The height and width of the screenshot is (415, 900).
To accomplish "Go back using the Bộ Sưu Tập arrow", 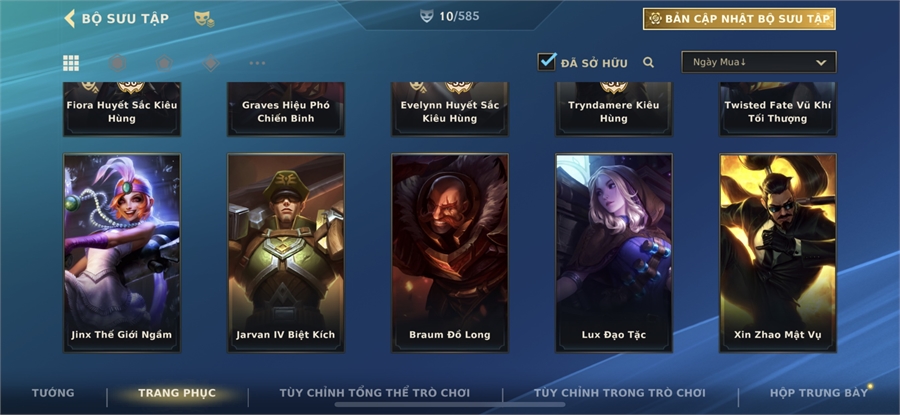I will point(70,18).
